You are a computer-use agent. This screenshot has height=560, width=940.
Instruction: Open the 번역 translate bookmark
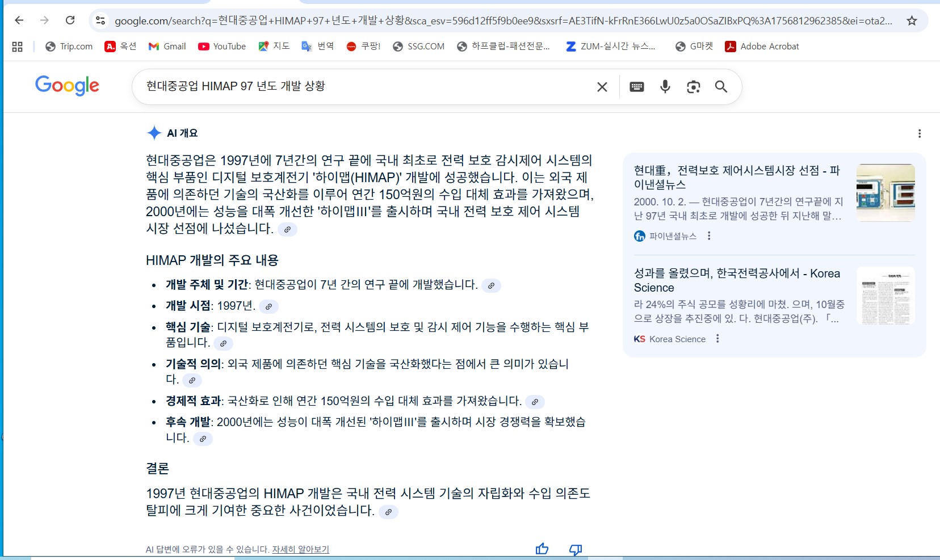(317, 47)
